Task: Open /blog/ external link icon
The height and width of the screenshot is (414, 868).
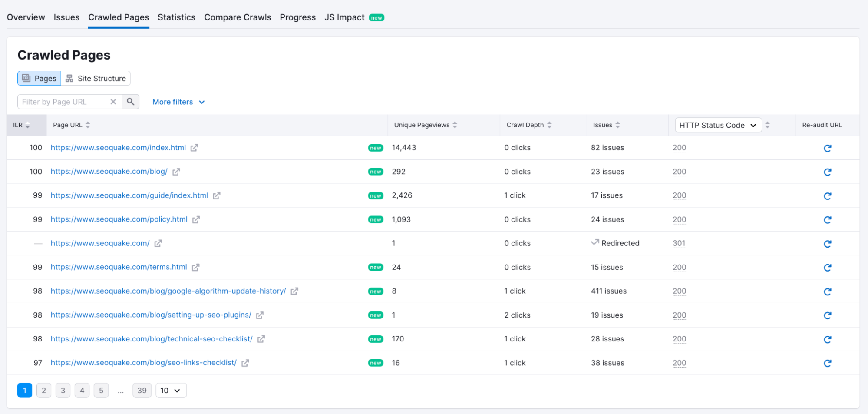Action: (x=176, y=172)
